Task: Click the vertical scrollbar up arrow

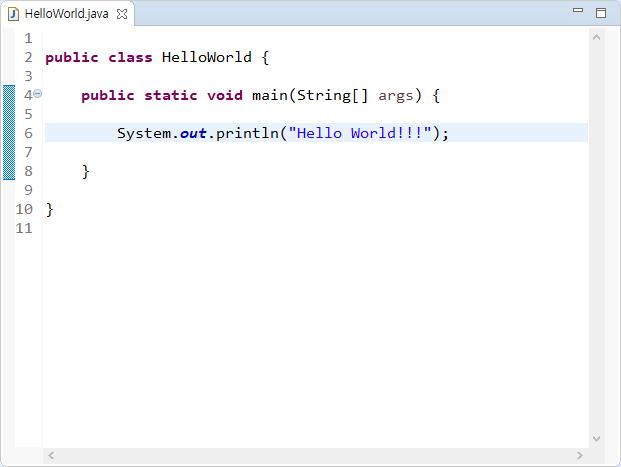Action: pos(596,38)
